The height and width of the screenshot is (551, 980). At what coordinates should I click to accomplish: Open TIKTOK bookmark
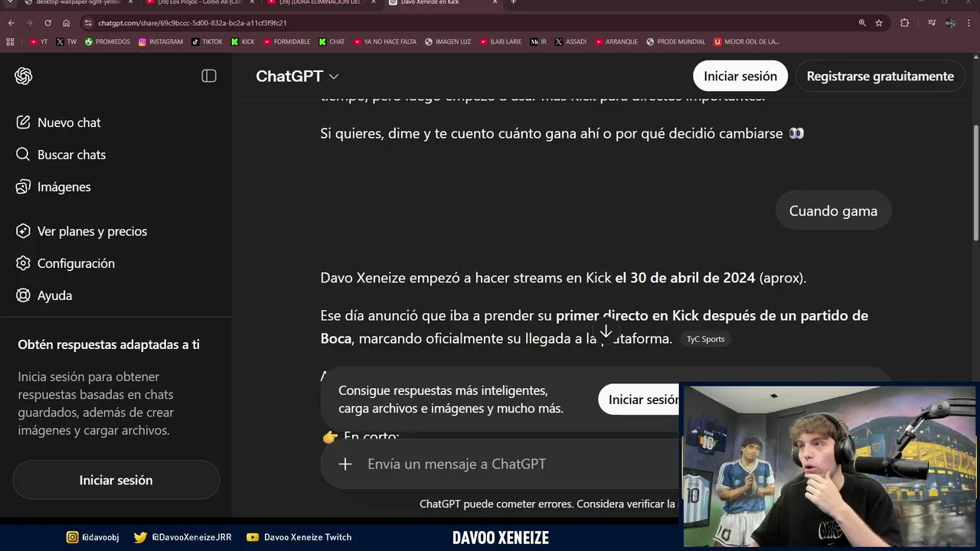207,41
